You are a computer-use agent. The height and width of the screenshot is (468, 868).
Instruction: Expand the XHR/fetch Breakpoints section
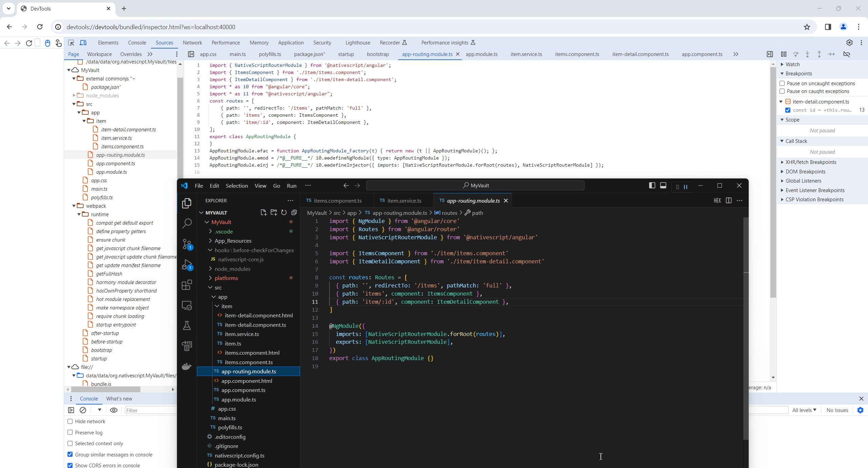810,162
